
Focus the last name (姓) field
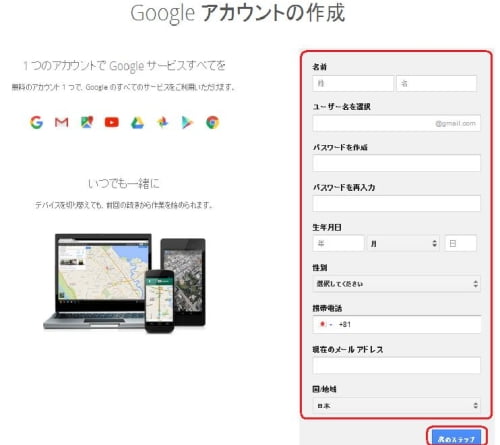353,83
